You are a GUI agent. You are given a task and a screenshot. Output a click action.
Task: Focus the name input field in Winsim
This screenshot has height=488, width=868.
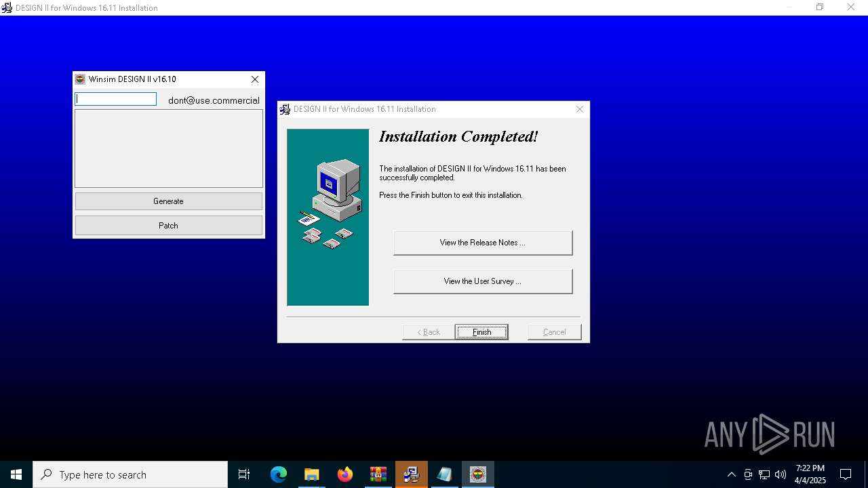[x=116, y=99]
